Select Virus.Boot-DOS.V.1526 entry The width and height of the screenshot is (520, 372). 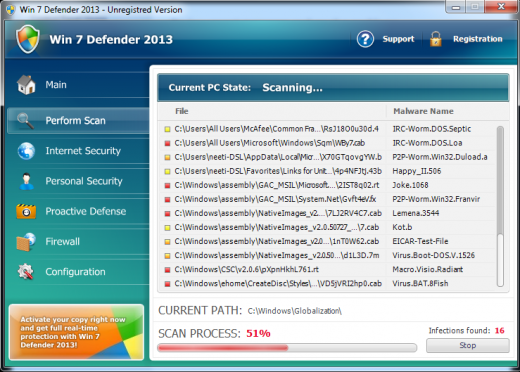coord(328,255)
